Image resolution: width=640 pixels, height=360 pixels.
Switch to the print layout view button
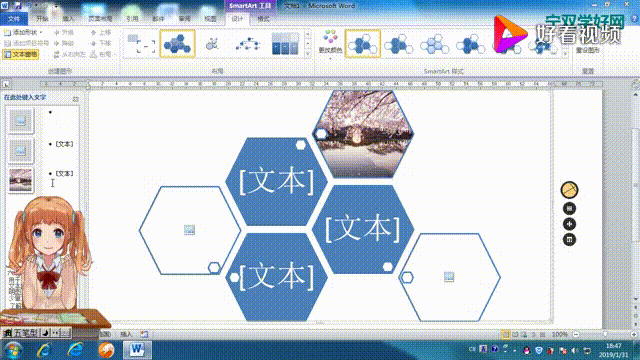click(x=505, y=334)
